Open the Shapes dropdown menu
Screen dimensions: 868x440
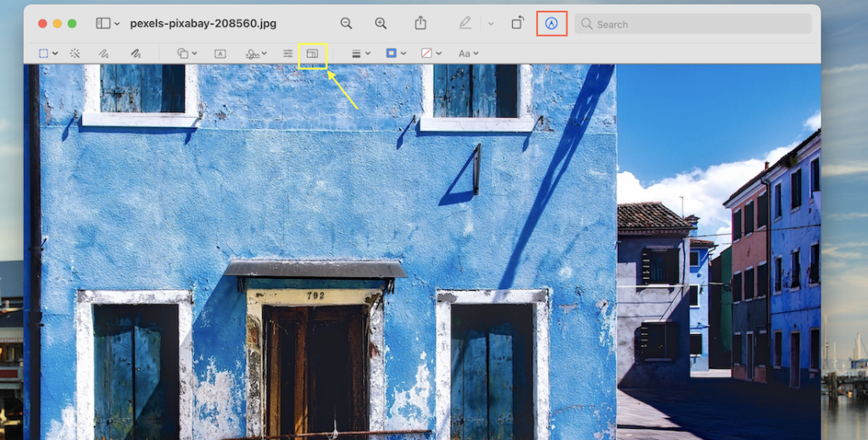click(x=186, y=53)
